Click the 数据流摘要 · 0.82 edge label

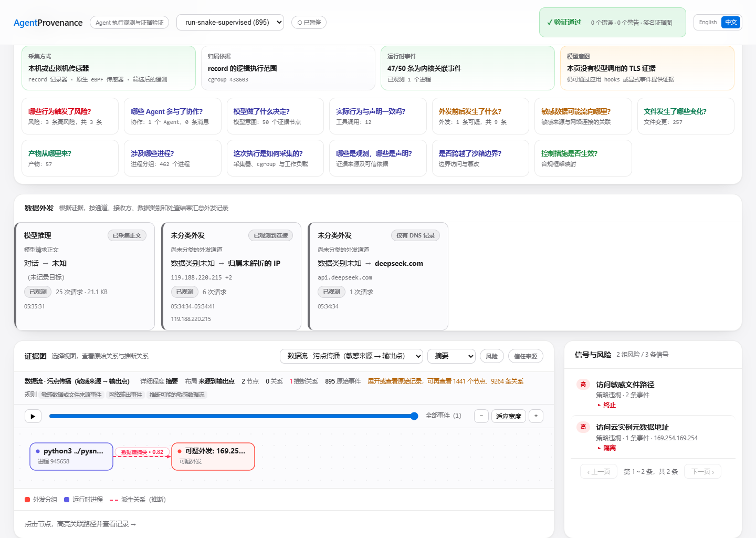pos(142,452)
